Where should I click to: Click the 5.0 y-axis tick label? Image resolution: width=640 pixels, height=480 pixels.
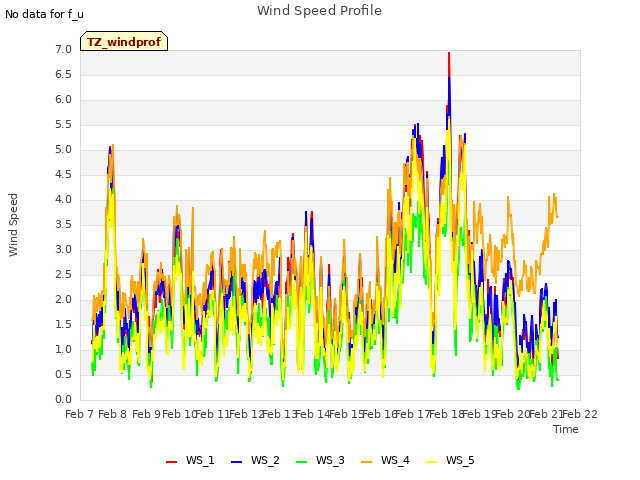click(63, 150)
